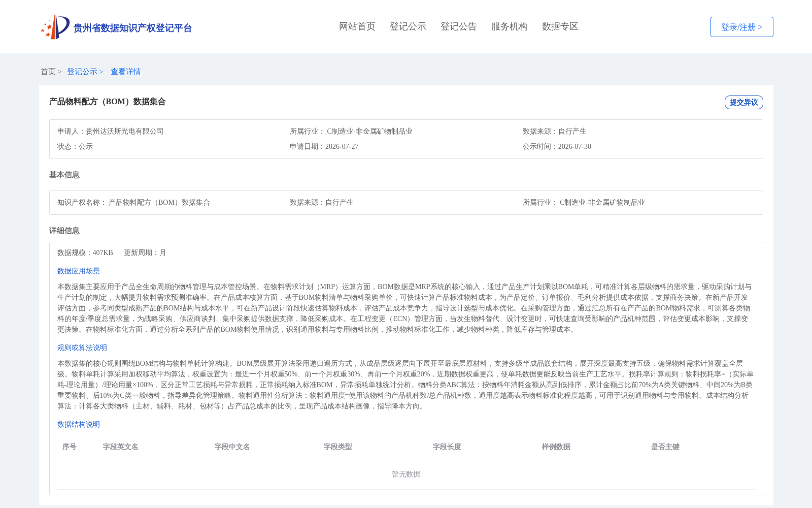Click the 规则或算法说明 subheading
Image resolution: width=812 pixels, height=508 pixels.
coord(82,347)
